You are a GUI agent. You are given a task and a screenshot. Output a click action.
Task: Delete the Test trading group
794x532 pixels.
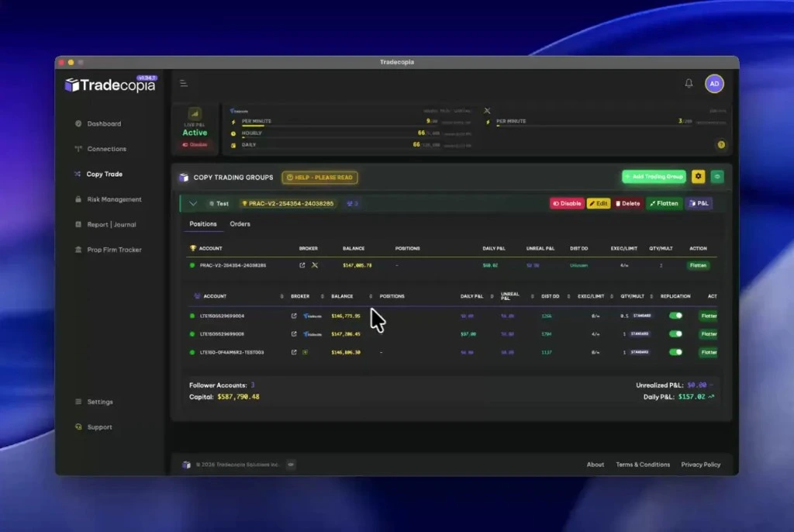tap(628, 203)
